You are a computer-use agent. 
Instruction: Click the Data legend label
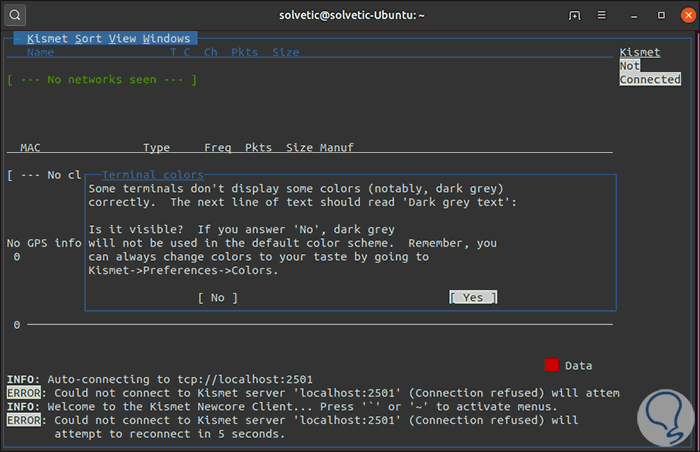tap(579, 366)
